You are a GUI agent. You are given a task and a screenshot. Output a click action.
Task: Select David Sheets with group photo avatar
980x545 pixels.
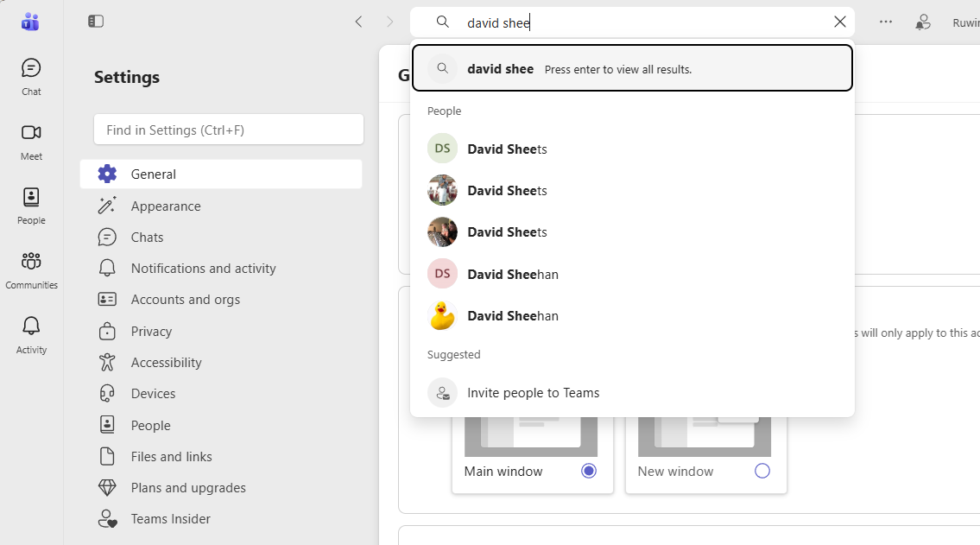(x=633, y=190)
